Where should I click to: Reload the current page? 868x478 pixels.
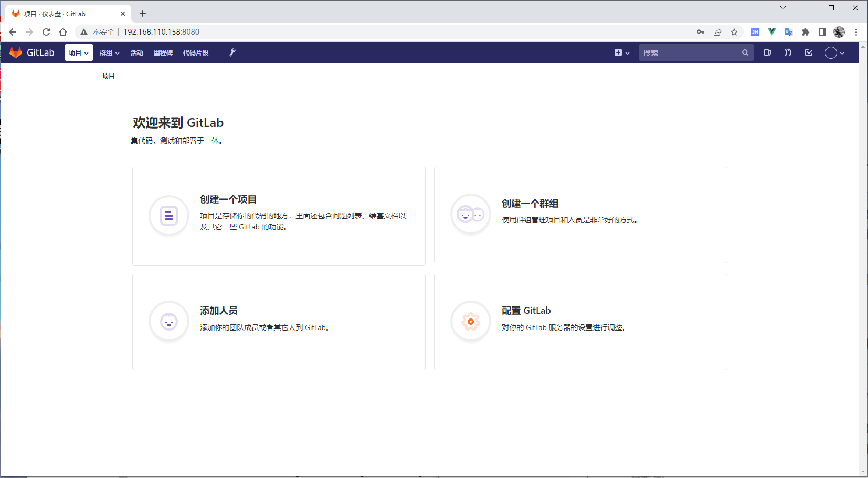(x=46, y=32)
